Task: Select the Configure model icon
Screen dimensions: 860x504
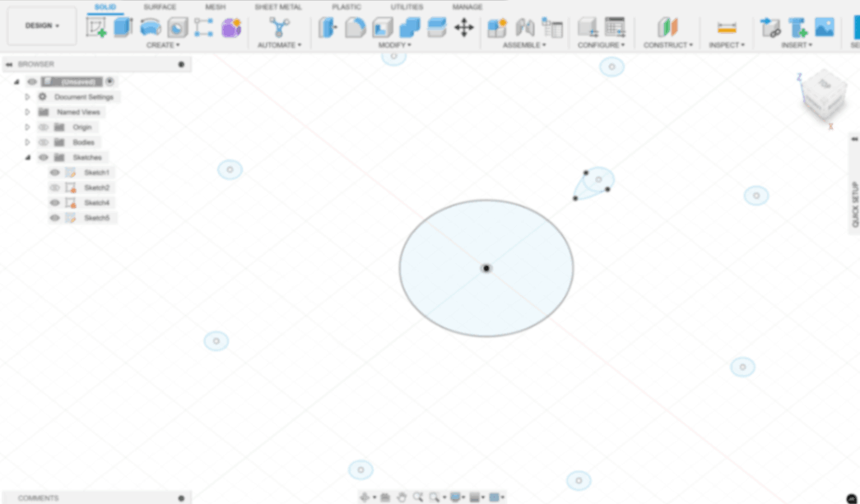Action: coord(588,27)
